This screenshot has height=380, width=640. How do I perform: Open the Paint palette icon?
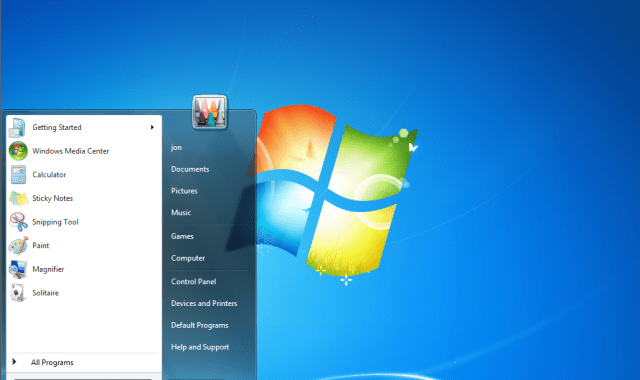pyautogui.click(x=18, y=246)
